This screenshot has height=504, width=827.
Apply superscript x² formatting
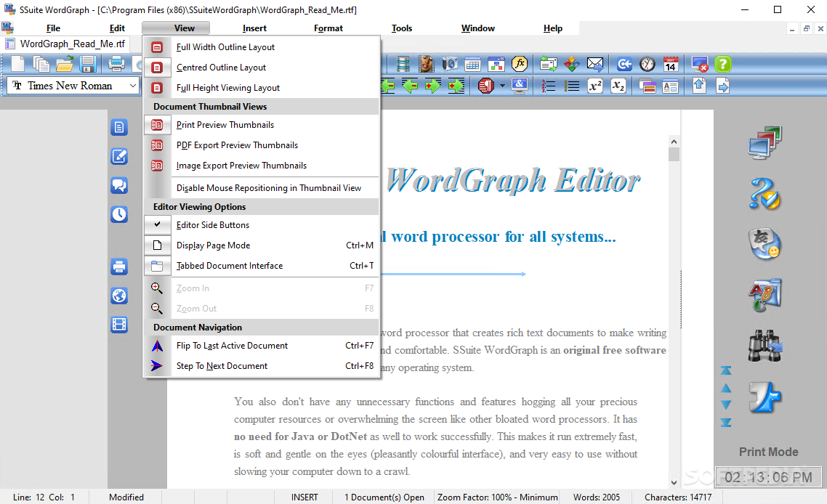pos(595,86)
